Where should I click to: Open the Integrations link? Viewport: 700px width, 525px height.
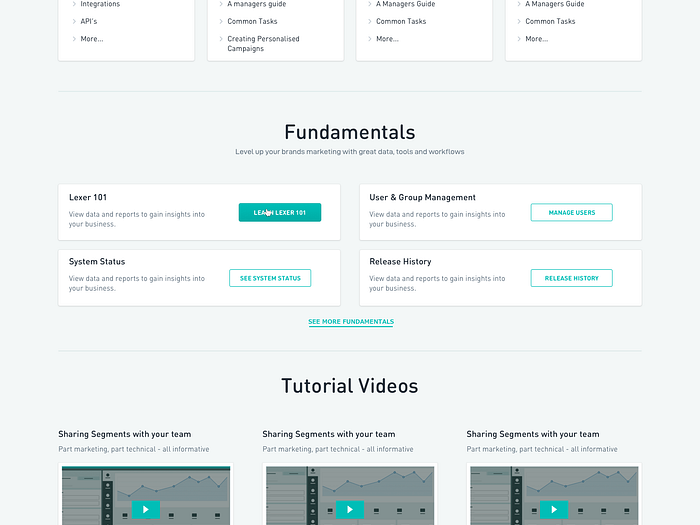click(100, 4)
